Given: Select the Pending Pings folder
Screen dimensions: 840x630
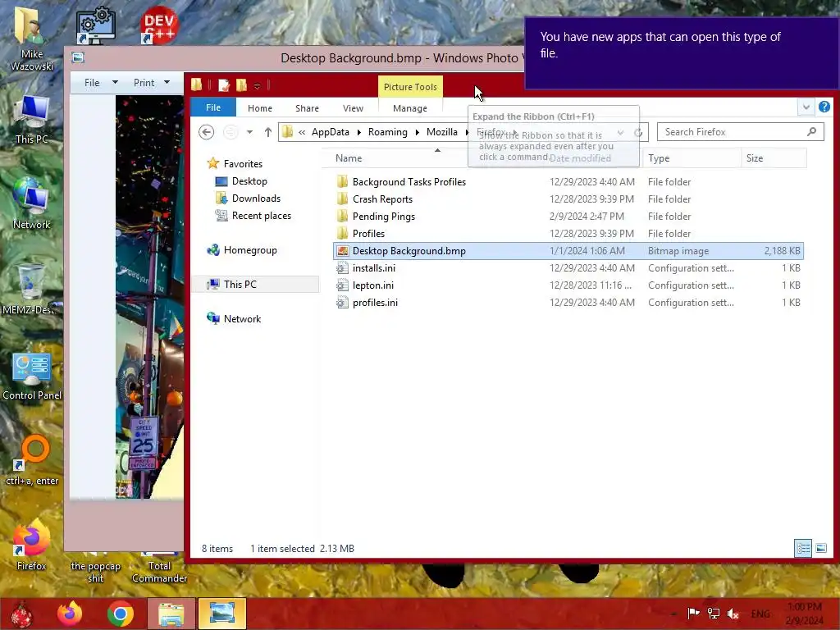Looking at the screenshot, I should [x=568, y=217].
